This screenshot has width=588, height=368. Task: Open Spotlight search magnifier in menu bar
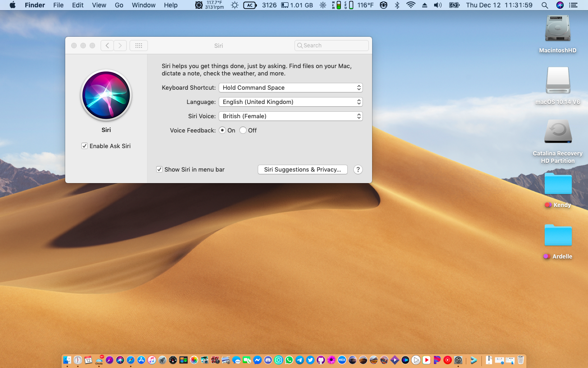pyautogui.click(x=544, y=5)
